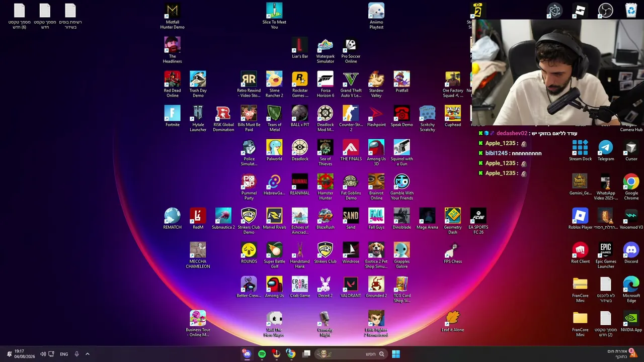Select the Super Battle Golf icon

274,255
